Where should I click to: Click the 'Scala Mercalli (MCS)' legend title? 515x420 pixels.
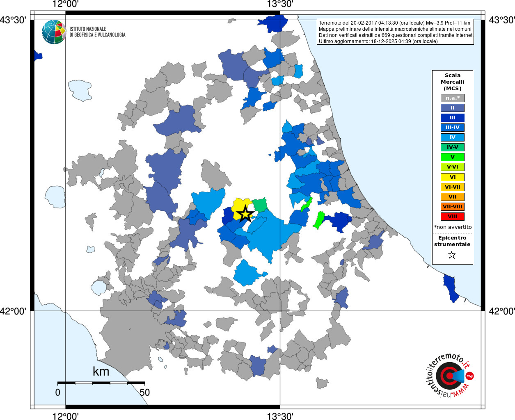pyautogui.click(x=453, y=82)
